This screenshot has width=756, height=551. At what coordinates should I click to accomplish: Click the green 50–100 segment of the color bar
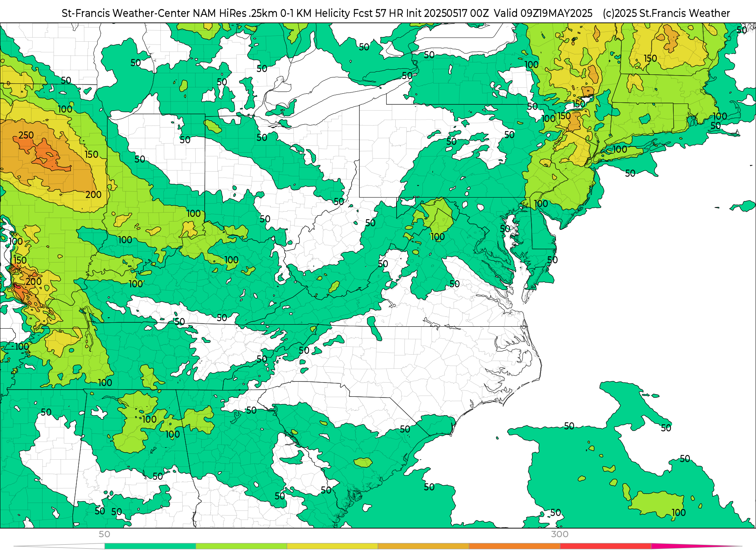coord(150,546)
